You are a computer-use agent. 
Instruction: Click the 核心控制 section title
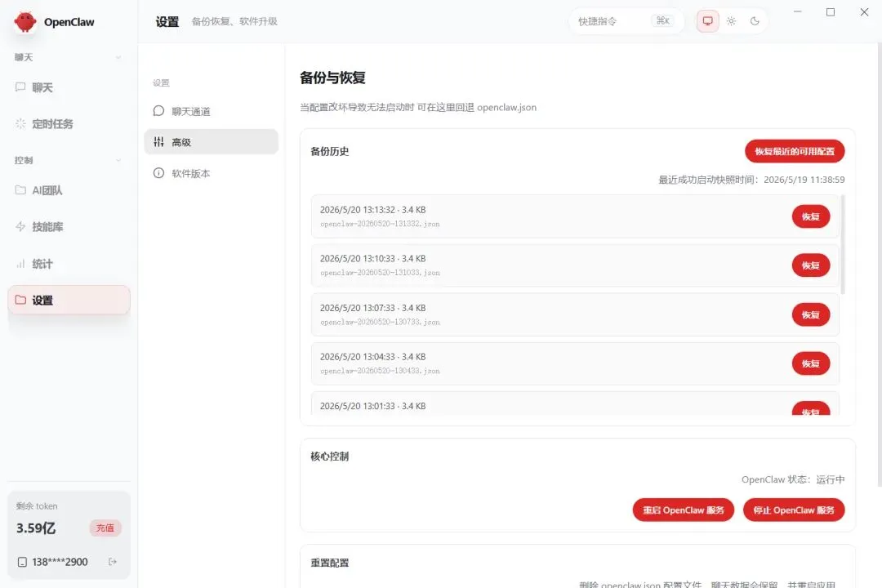pos(330,457)
